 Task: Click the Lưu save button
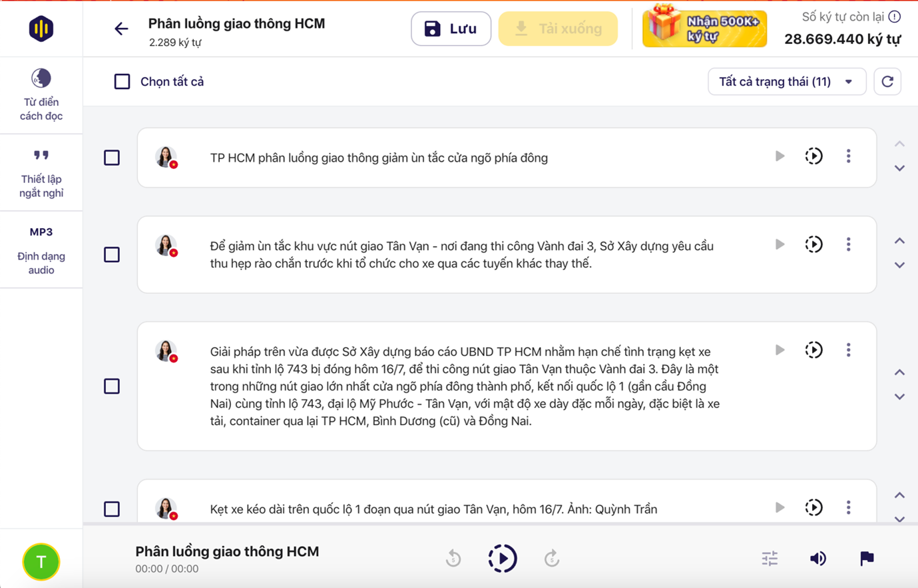[x=451, y=29]
